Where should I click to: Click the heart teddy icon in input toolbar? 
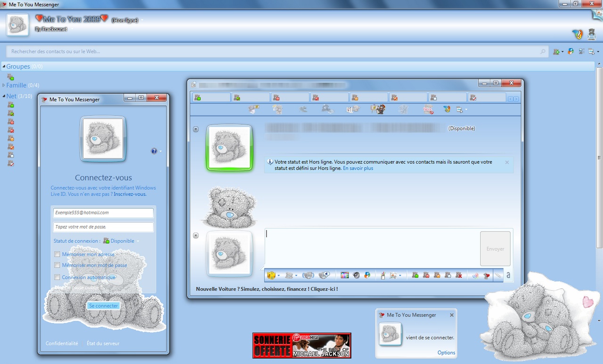coord(487,275)
